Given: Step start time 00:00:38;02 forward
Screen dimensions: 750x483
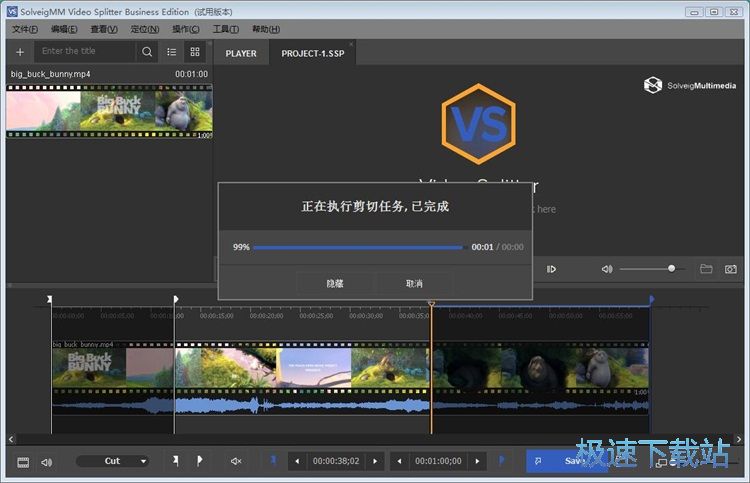Looking at the screenshot, I should click(375, 461).
